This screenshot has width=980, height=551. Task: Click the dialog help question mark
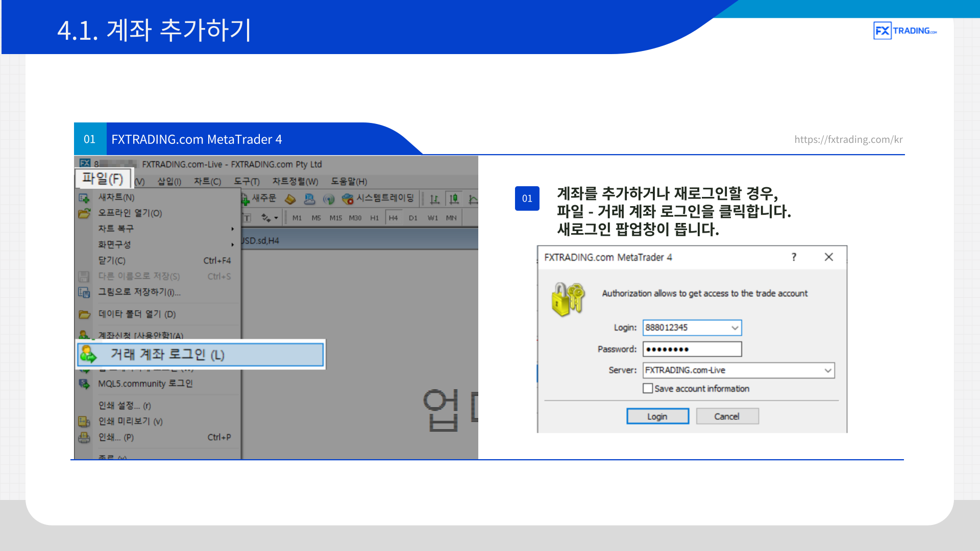click(x=794, y=257)
